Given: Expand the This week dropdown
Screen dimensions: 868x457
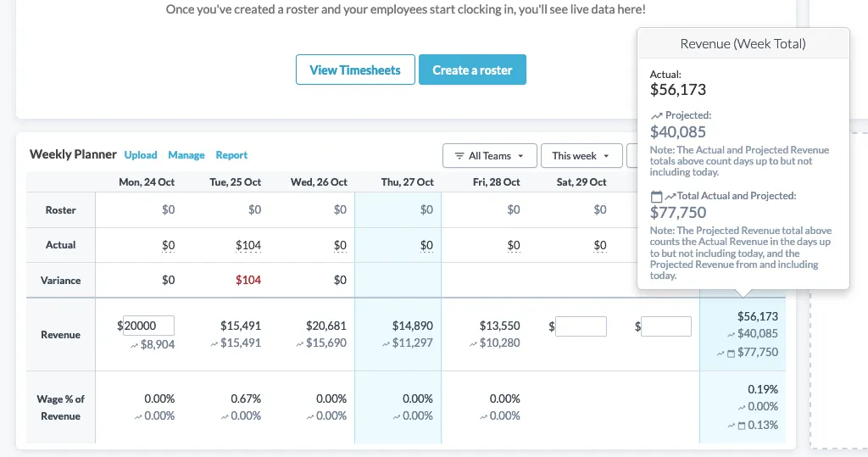Looking at the screenshot, I should (580, 156).
